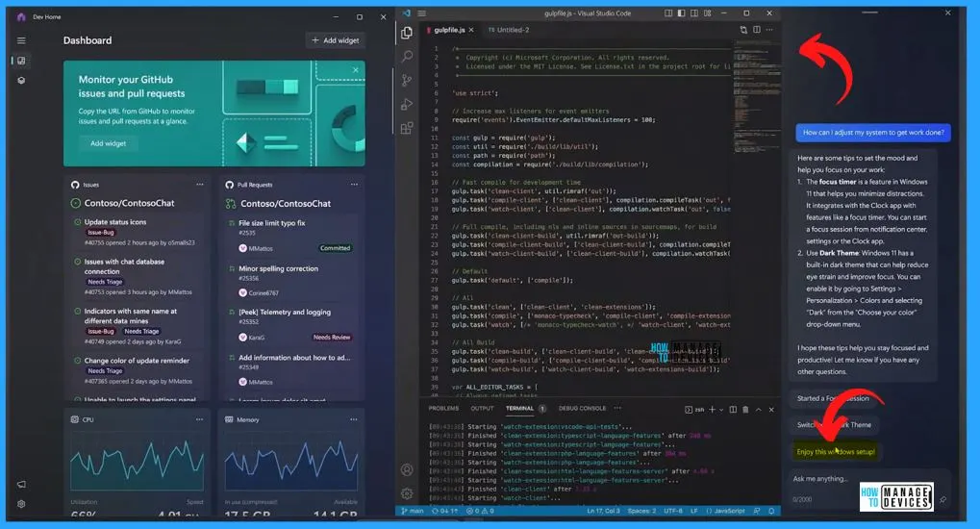This screenshot has width=980, height=529.
Task: Click Add widget in the GitHub banner
Action: pos(108,143)
